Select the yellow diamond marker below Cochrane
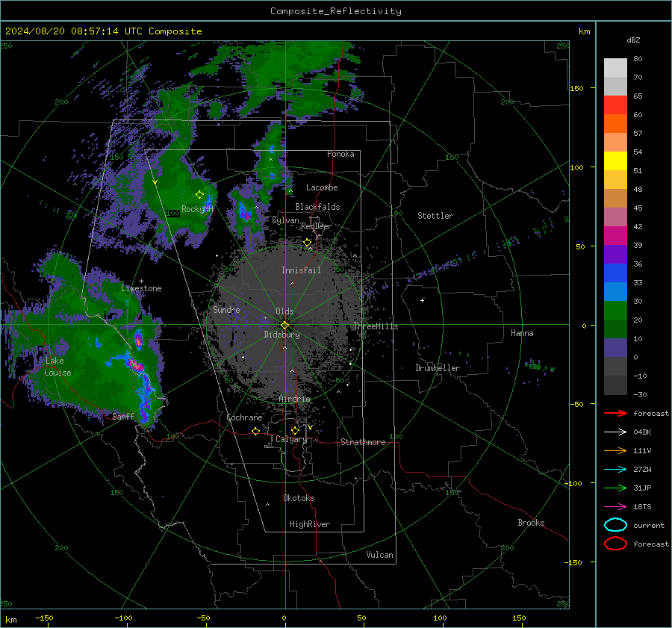Screen dimensions: 672x628 point(256,432)
